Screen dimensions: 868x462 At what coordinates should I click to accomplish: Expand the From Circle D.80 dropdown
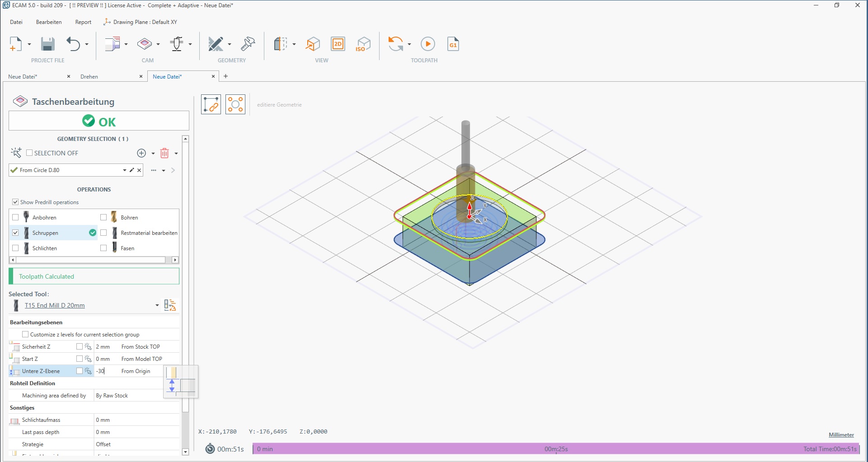[x=124, y=170]
